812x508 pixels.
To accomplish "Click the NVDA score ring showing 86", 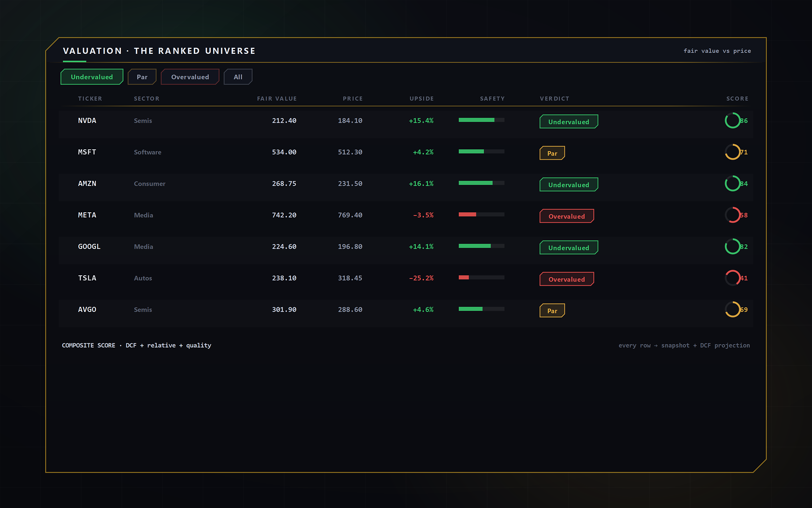I will [733, 120].
